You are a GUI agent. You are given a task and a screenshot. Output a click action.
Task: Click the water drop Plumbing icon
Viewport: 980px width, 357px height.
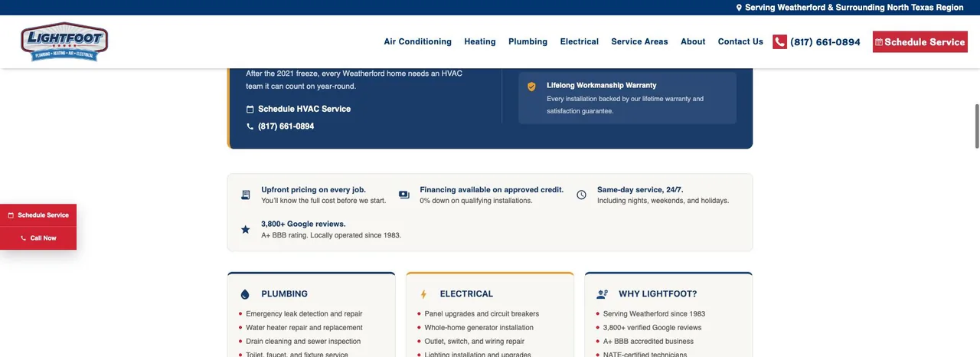(x=245, y=294)
